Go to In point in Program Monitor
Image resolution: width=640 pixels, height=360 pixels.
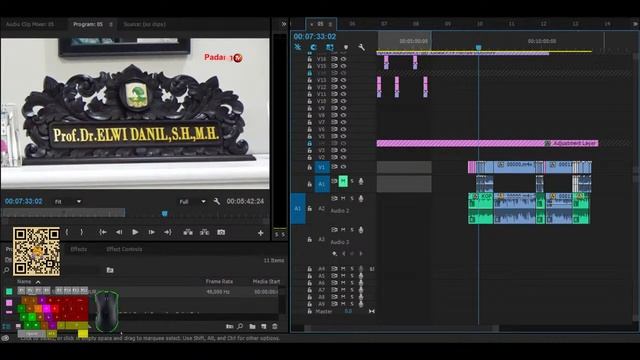[102, 232]
